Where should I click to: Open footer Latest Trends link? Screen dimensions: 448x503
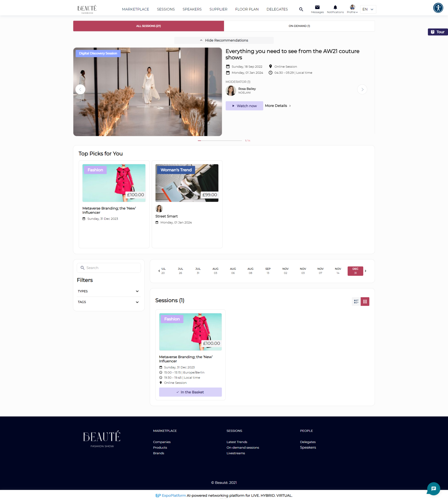[x=237, y=442]
